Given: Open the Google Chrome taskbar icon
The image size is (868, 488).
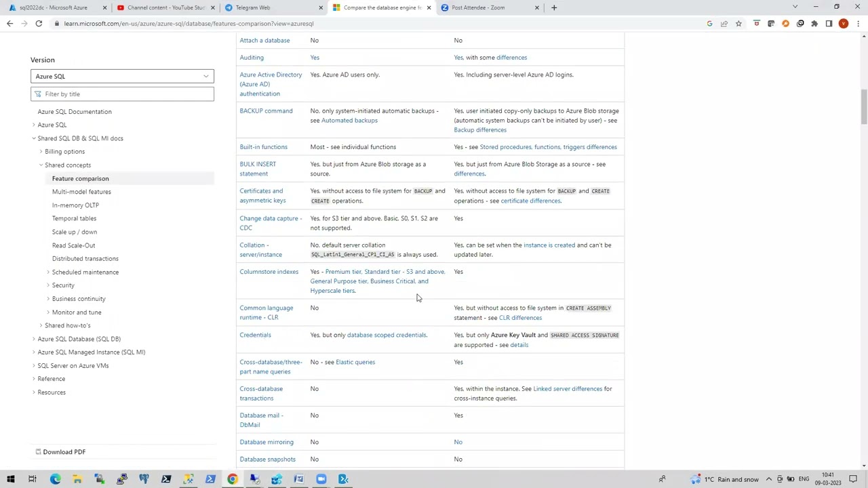Looking at the screenshot, I should [x=233, y=479].
